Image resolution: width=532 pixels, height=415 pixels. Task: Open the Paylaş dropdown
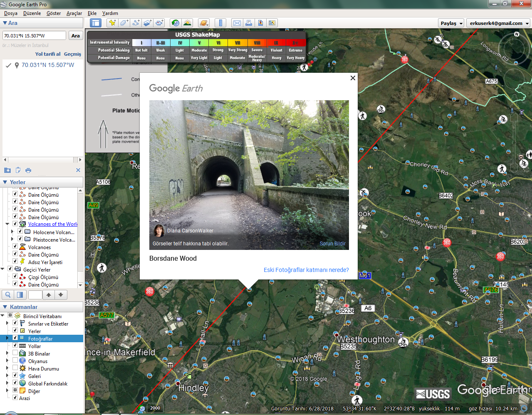click(x=451, y=23)
